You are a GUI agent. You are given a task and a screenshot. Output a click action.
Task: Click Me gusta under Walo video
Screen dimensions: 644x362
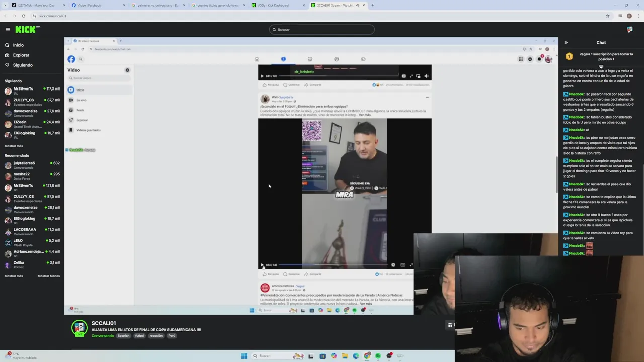271,274
